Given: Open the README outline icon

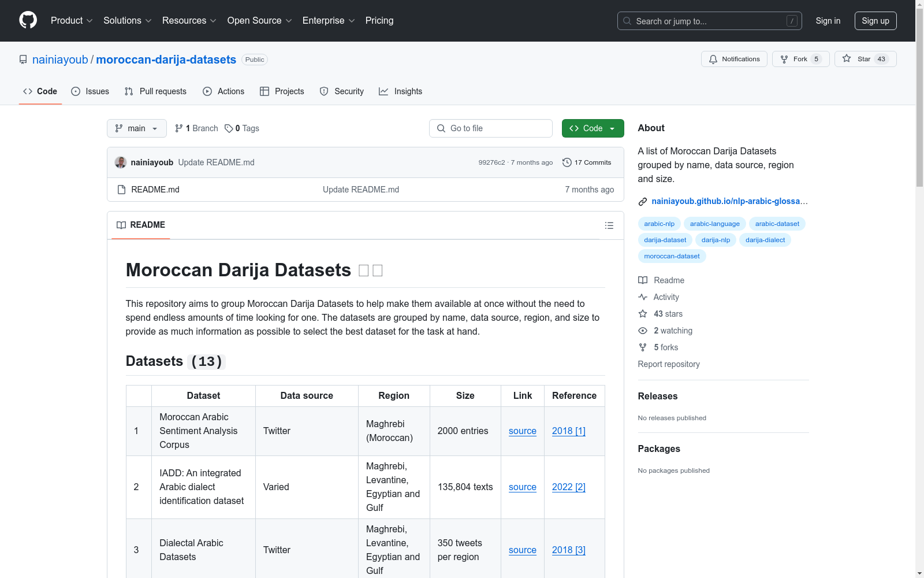Looking at the screenshot, I should (609, 225).
